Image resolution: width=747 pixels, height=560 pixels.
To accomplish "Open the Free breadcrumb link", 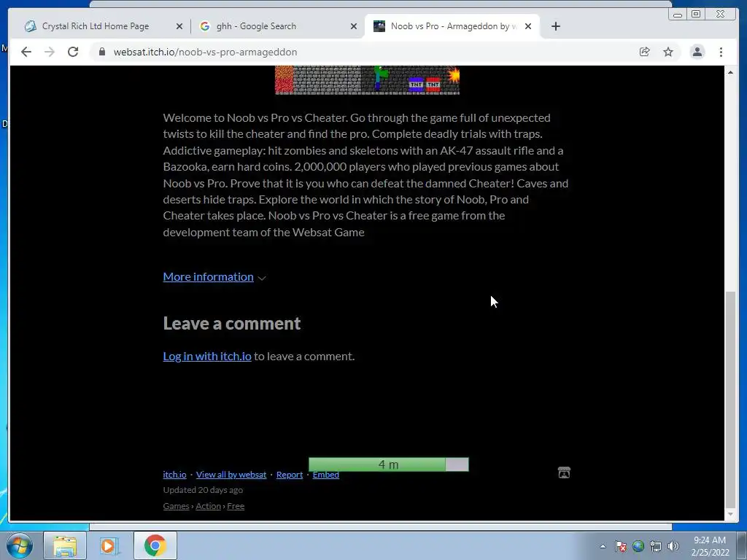I will (x=236, y=506).
